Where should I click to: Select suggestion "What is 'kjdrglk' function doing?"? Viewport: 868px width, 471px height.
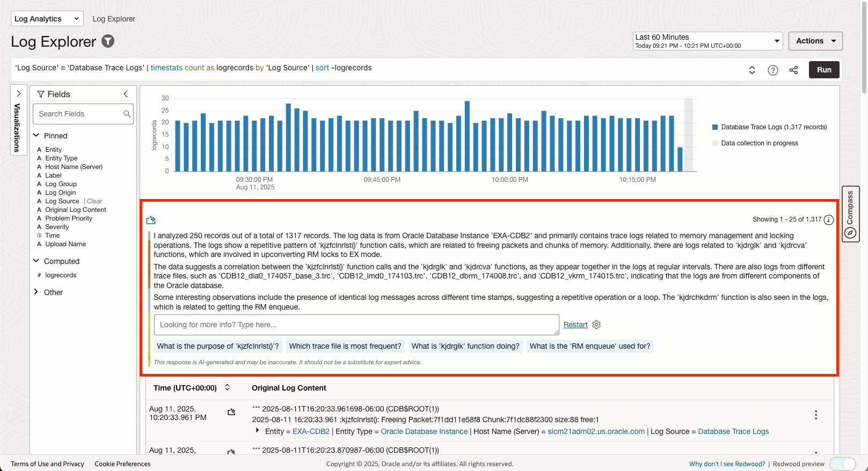(x=465, y=346)
